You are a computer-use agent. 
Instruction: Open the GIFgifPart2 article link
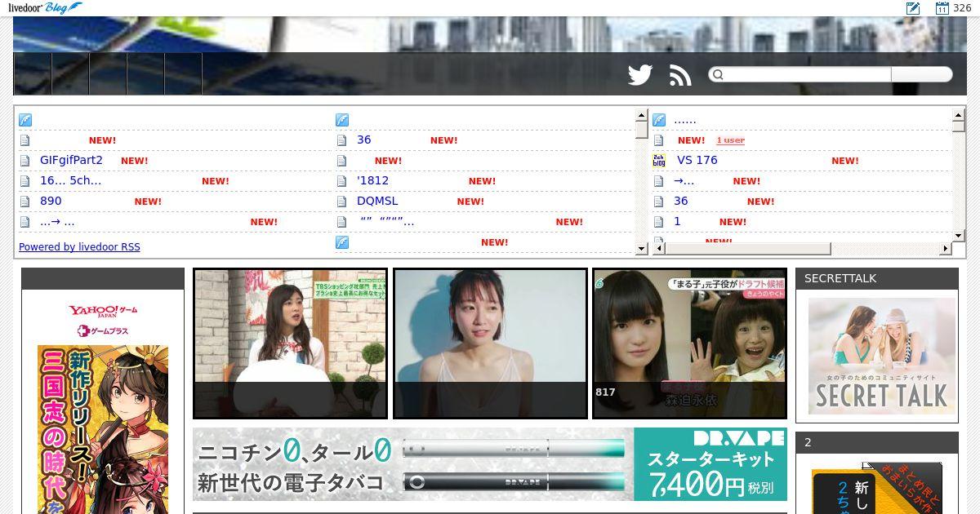click(x=71, y=161)
